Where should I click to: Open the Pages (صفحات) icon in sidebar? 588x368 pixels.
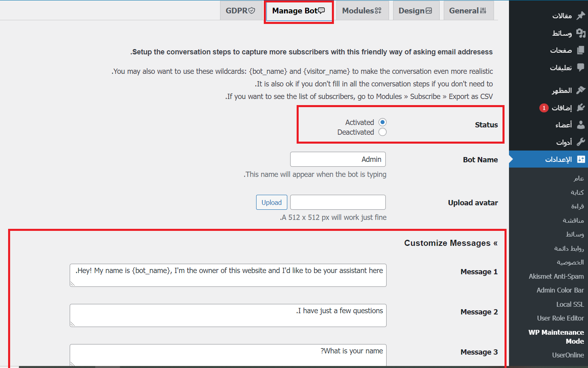581,50
